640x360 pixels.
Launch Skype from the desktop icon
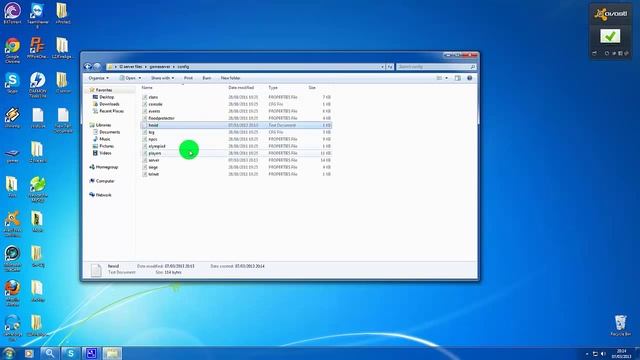coord(12,83)
